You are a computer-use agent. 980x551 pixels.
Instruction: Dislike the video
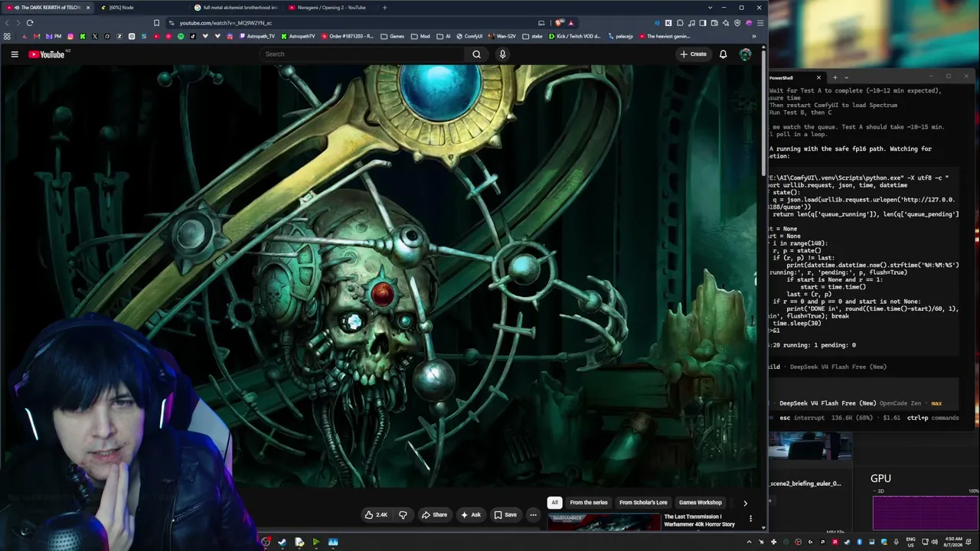pos(403,515)
